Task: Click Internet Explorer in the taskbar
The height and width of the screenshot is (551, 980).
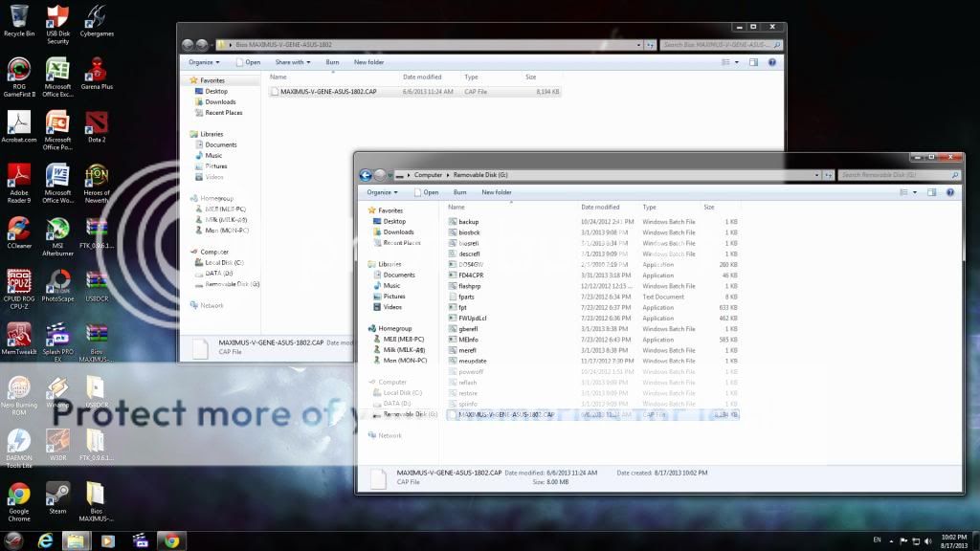Action: click(44, 540)
